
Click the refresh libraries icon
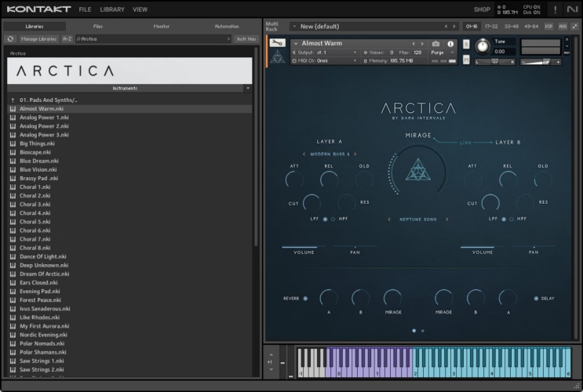[10, 38]
